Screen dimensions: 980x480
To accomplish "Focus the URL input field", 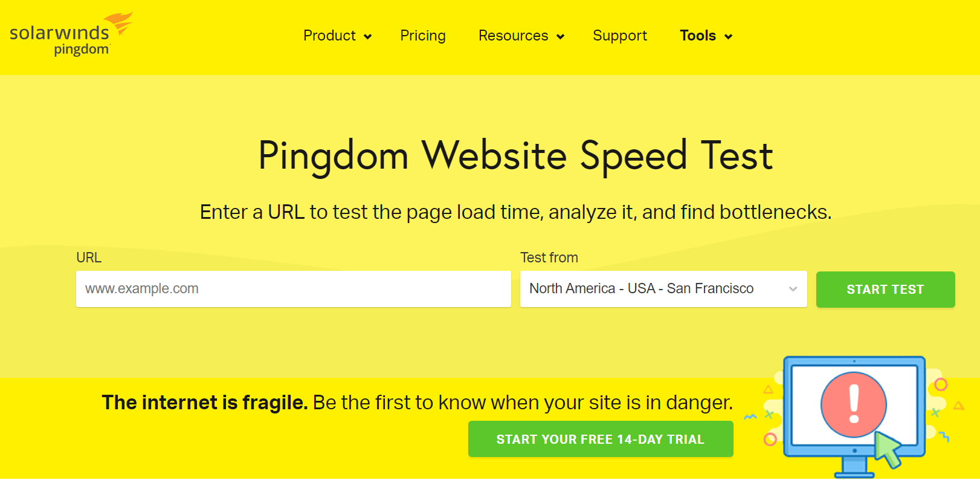I will point(293,289).
